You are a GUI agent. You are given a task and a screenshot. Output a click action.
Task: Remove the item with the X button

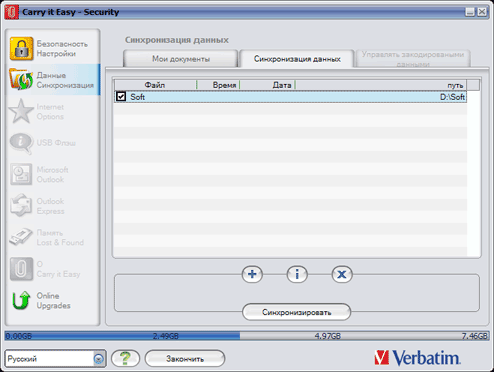tap(342, 274)
